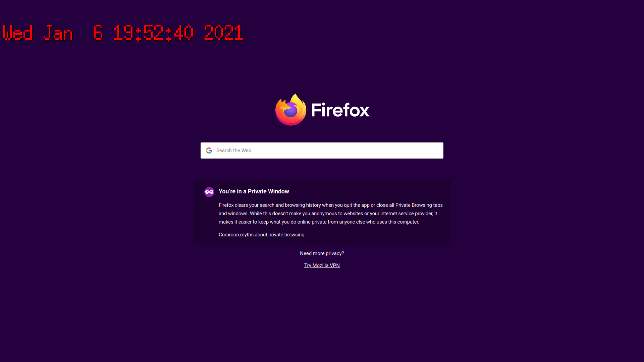Click the You're in a Private Window heading

tap(254, 191)
